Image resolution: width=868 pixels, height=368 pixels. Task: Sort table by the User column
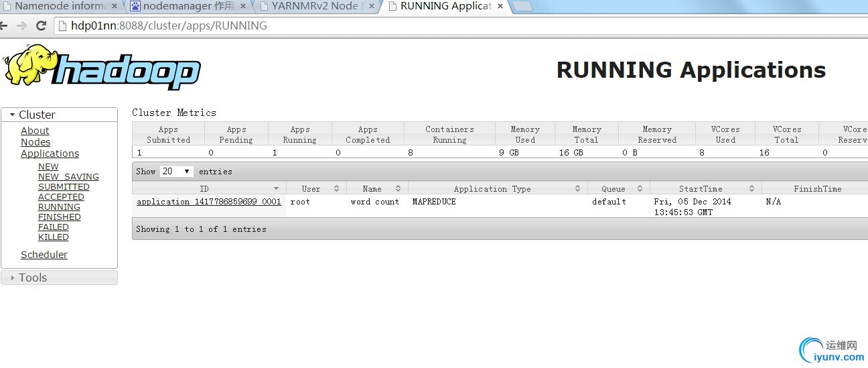(x=316, y=188)
